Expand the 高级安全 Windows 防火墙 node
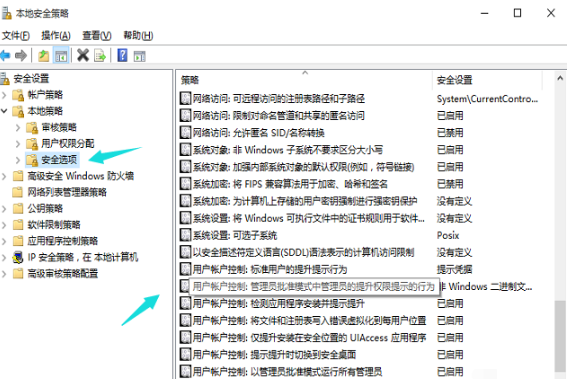This screenshot has width=571, height=383. tap(4, 177)
